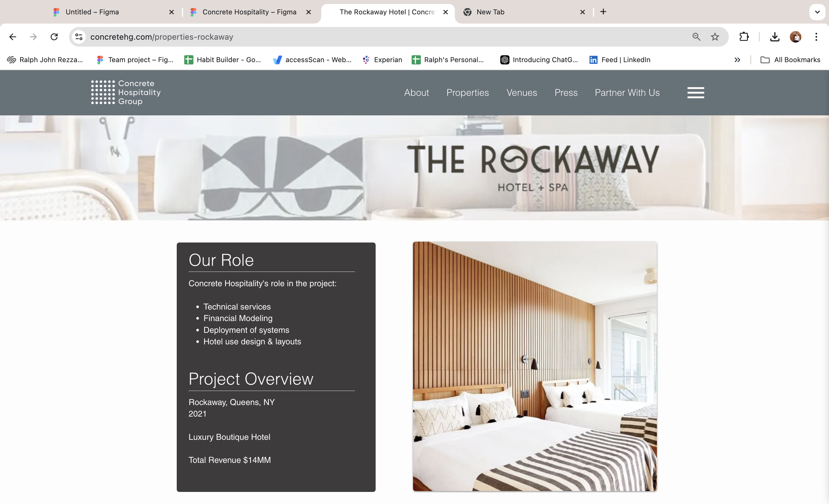
Task: Click the Partner With Us link
Action: pos(627,92)
